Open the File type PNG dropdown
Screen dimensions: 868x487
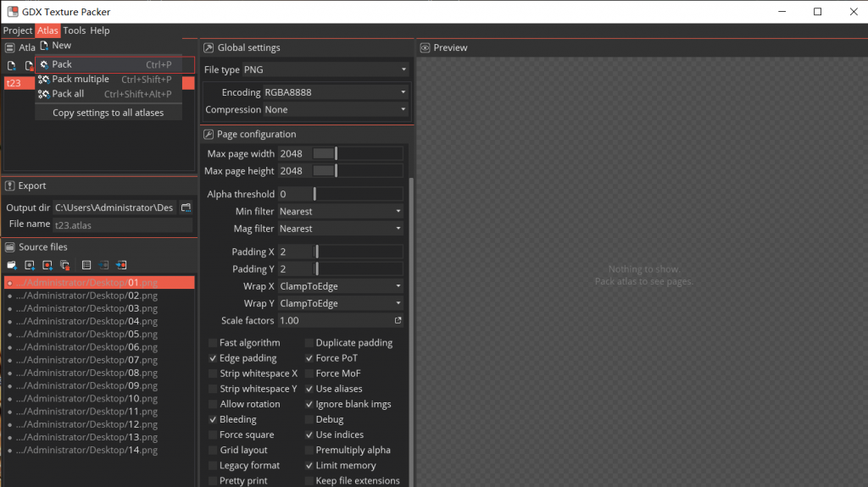(325, 69)
